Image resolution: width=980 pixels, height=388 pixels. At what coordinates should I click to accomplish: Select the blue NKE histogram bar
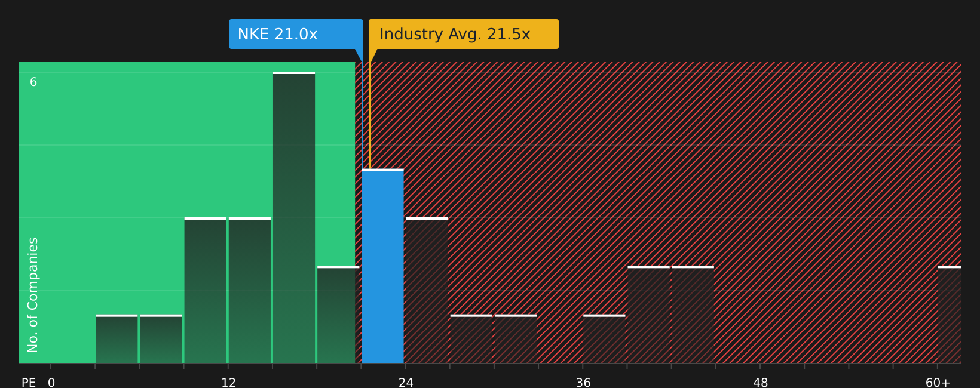pos(382,266)
